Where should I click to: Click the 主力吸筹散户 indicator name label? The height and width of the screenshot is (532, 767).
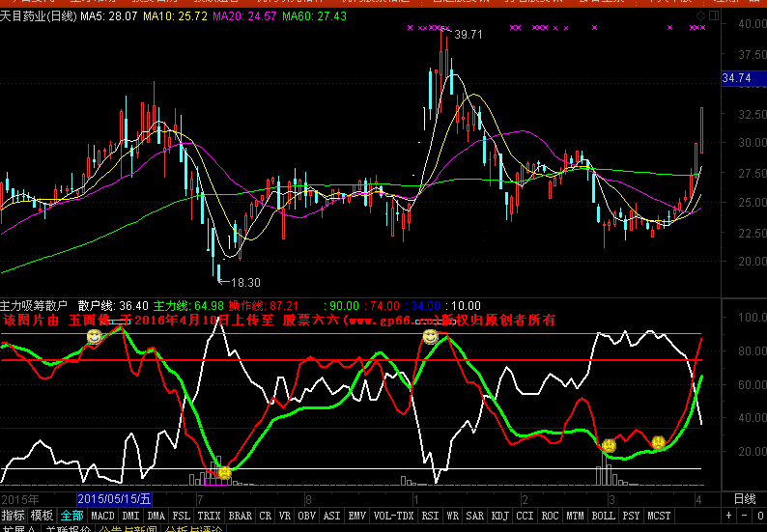(34, 305)
